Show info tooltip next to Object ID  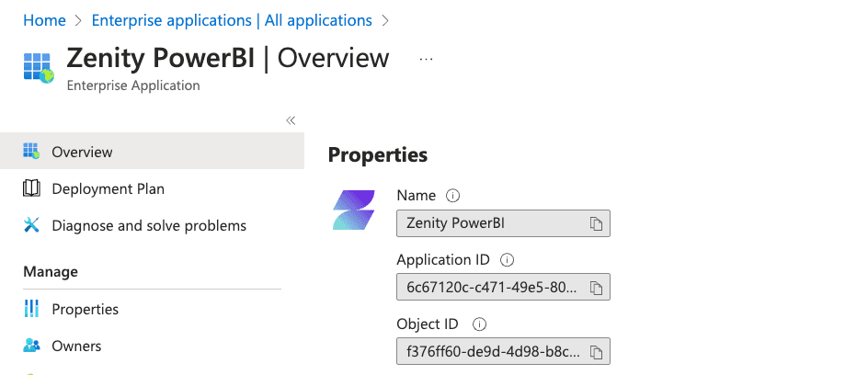(x=479, y=324)
